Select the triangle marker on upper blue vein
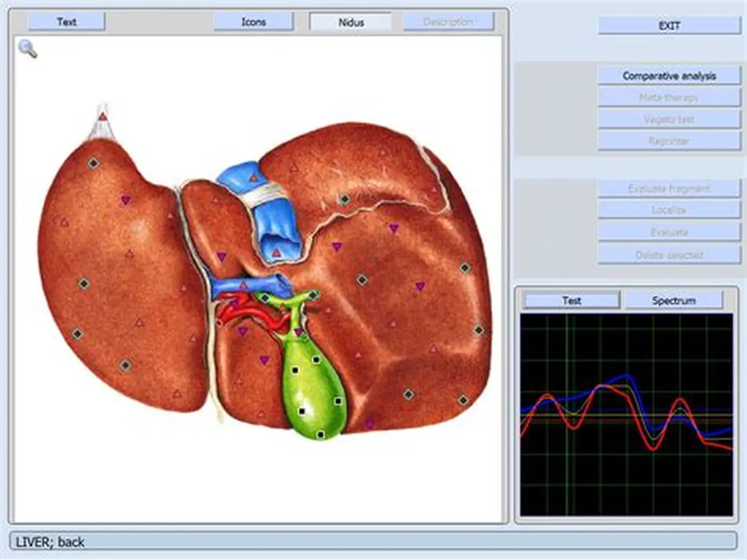The height and width of the screenshot is (560, 747). pos(254,178)
